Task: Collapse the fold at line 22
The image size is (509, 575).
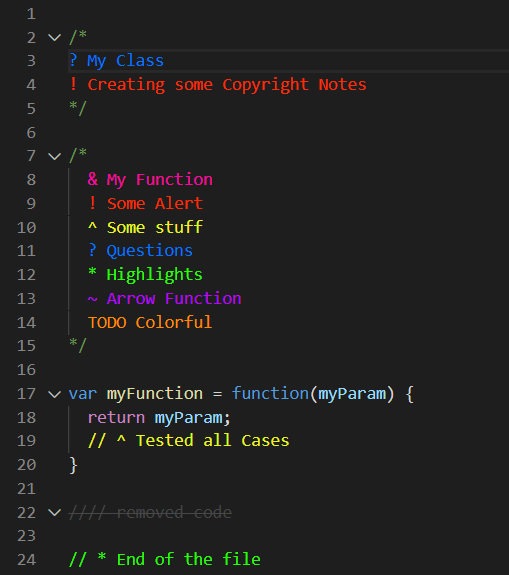Action: pos(55,512)
